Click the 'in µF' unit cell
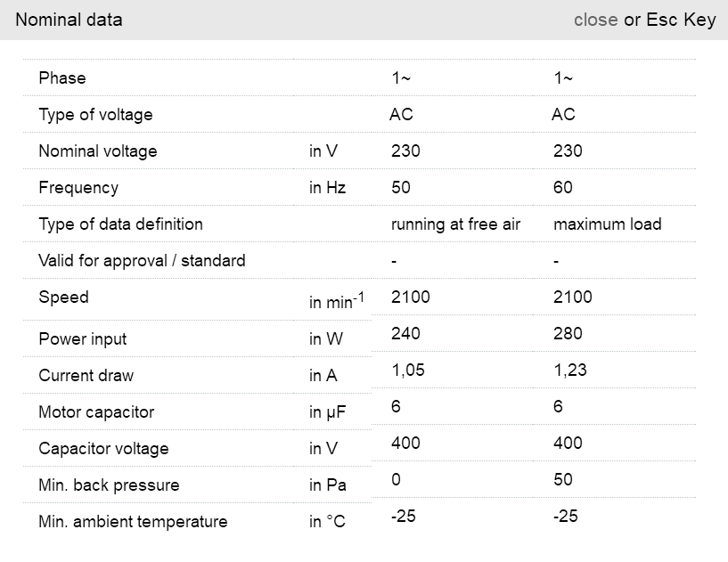The height and width of the screenshot is (562, 728). tap(327, 412)
